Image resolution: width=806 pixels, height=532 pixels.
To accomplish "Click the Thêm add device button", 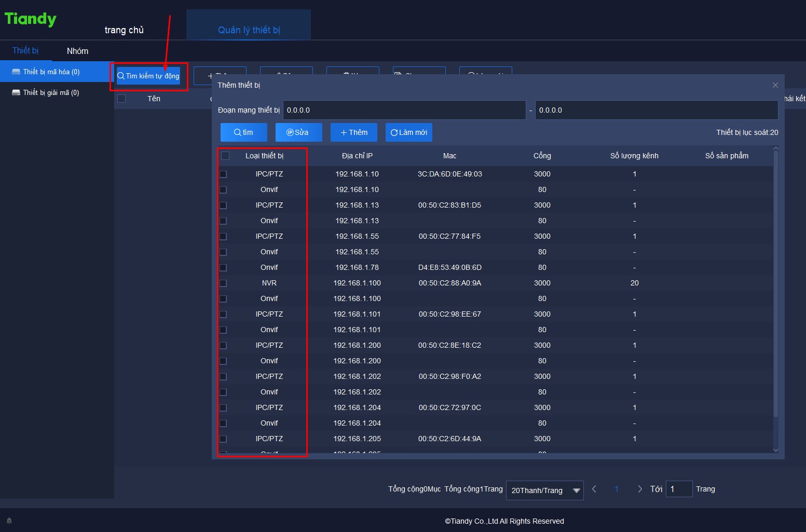I will 353,132.
